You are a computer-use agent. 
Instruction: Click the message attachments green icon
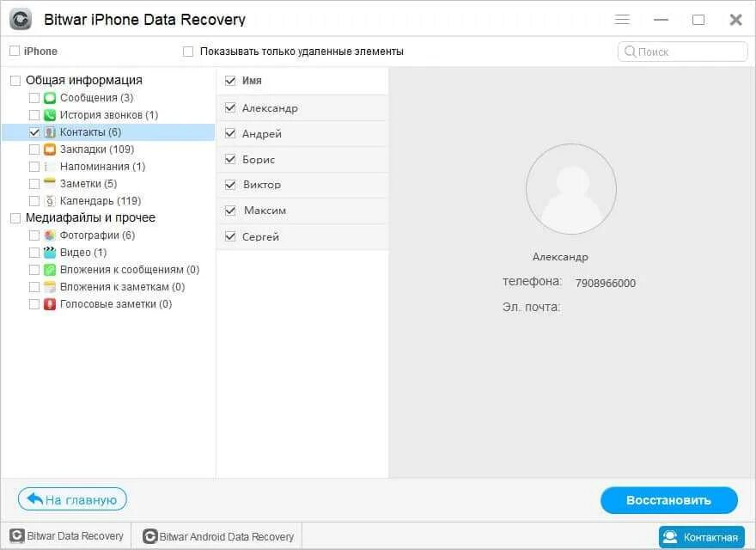pyautogui.click(x=50, y=270)
